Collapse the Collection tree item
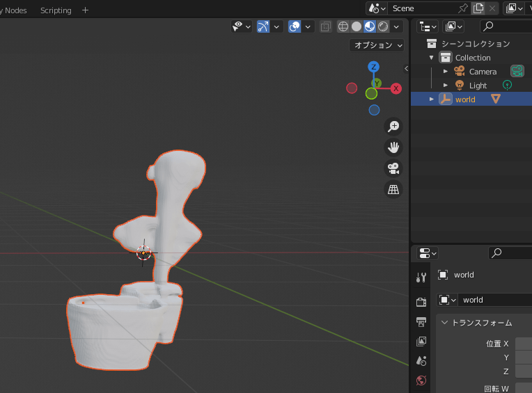This screenshot has width=532, height=393. 431,58
